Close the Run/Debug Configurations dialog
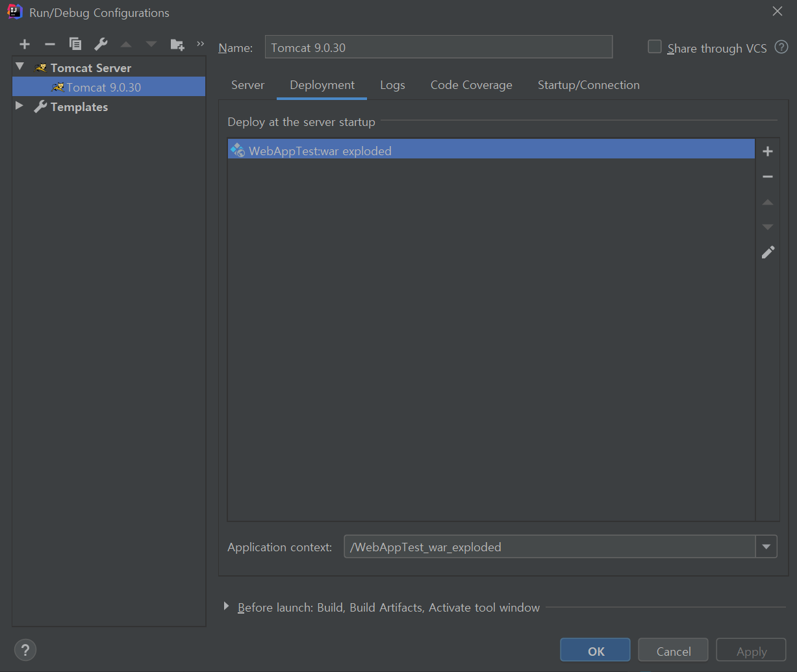The width and height of the screenshot is (797, 672). pos(777,12)
